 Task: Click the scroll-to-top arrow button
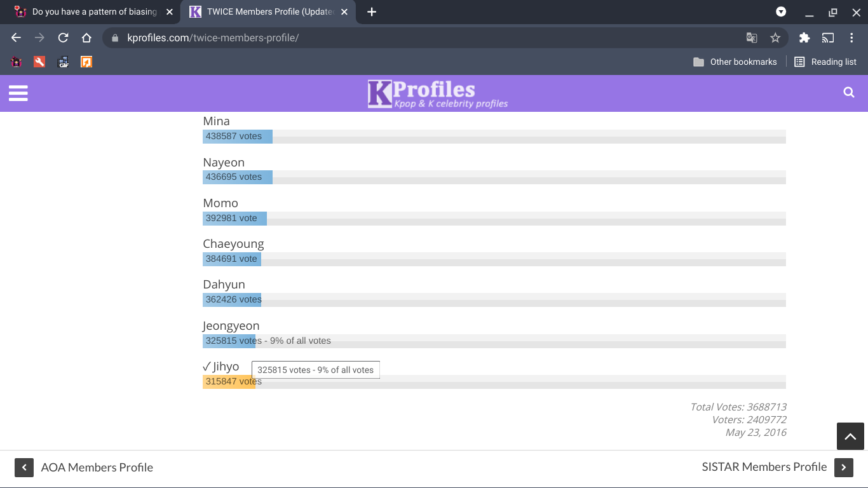[x=850, y=437]
